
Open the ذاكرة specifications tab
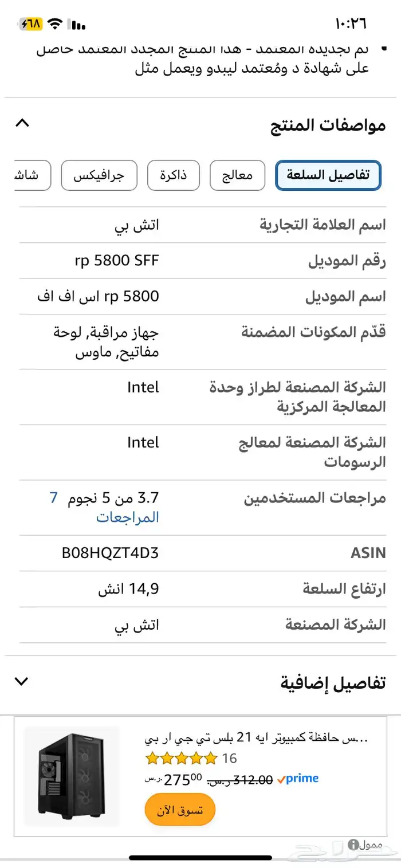point(174,175)
